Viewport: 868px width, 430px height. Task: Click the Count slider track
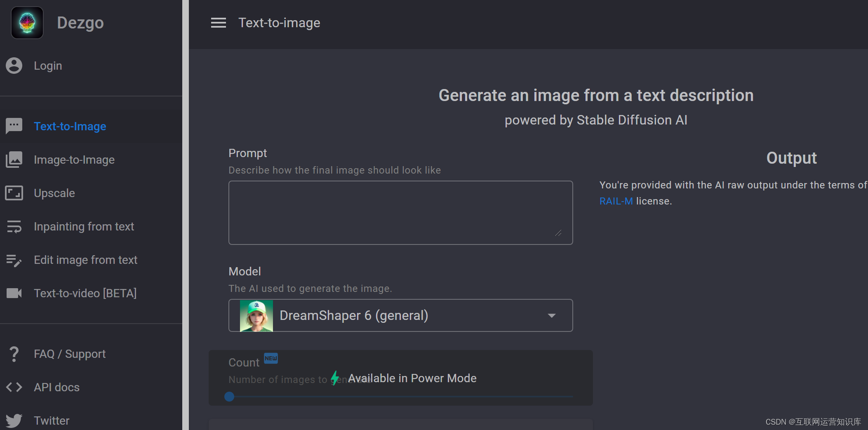[401, 397]
